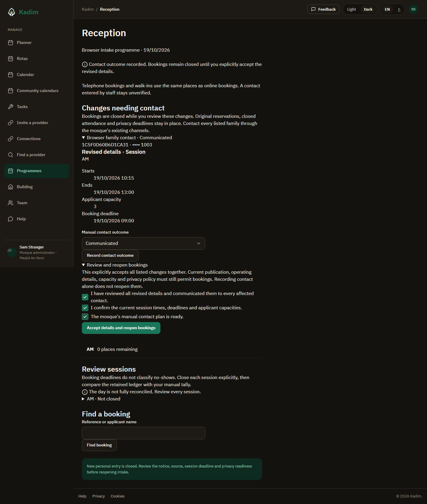Click the Calendar sidebar icon
Screen dimensions: 427x504
11,75
